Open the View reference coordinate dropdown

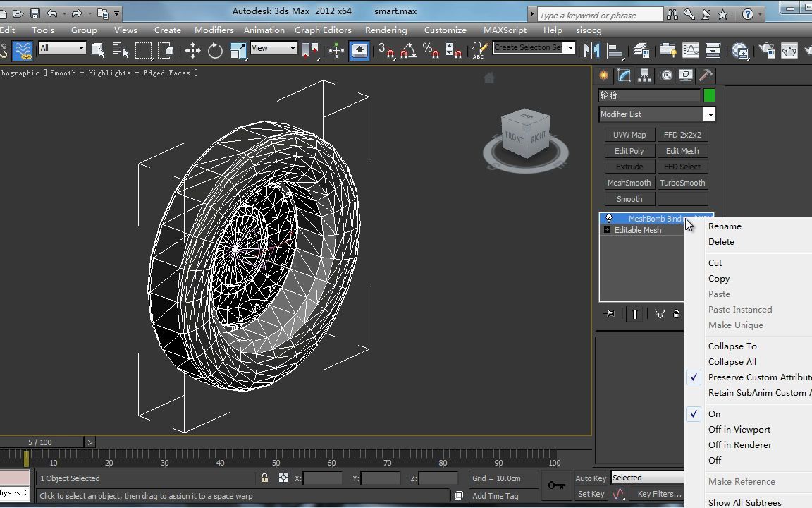click(x=293, y=48)
